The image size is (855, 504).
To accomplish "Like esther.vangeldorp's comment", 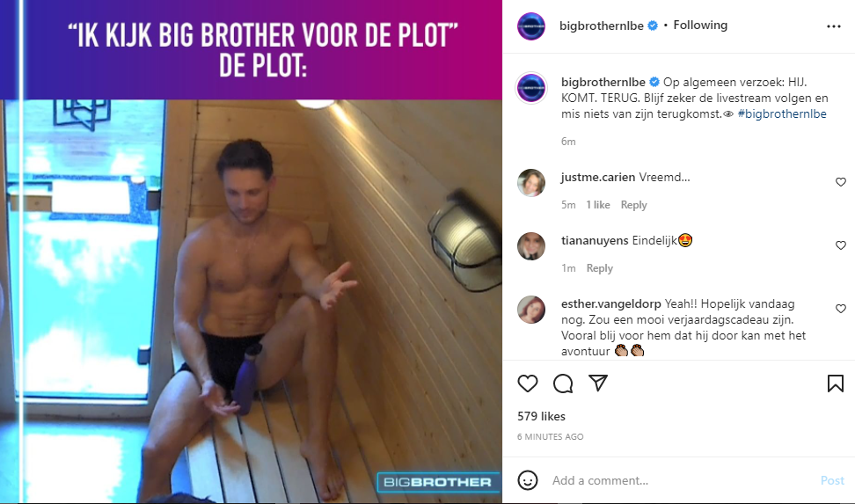I will point(841,308).
